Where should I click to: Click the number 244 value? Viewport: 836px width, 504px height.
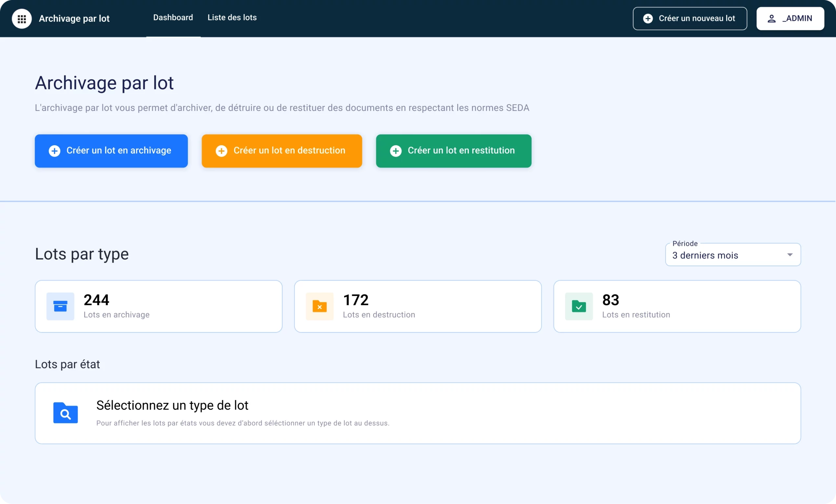coord(96,300)
